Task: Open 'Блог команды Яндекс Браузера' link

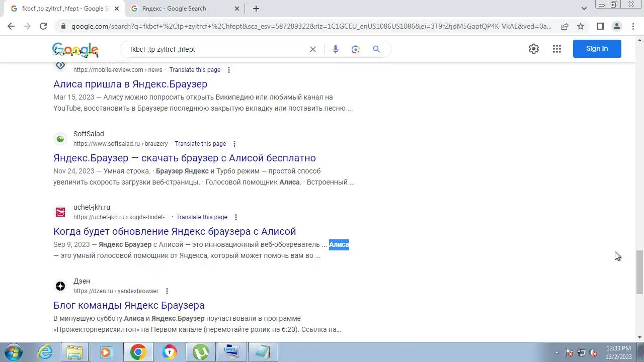Action: tap(129, 305)
